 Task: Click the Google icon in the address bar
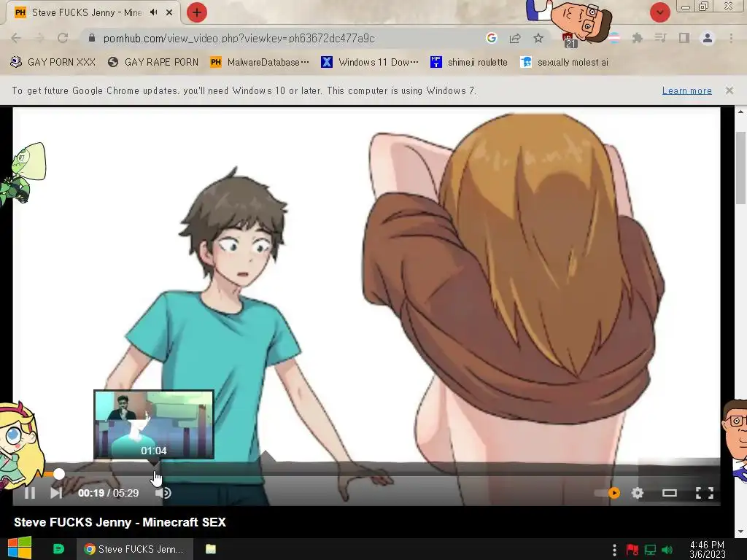click(x=492, y=38)
